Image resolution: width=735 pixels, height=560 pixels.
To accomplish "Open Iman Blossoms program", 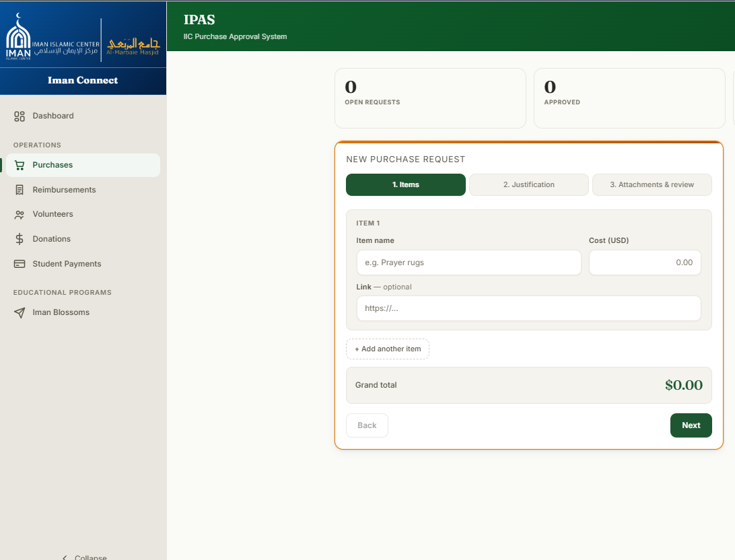I will coord(83,312).
